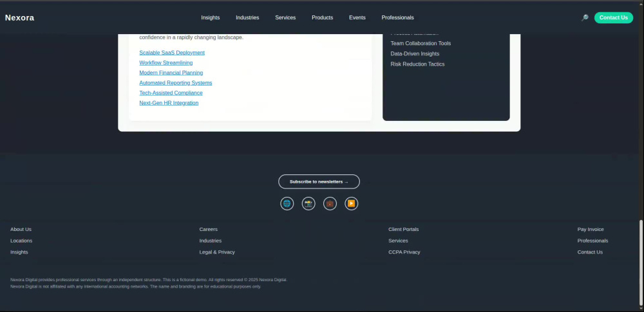
Task: Open the camera social icon
Action: 308,203
